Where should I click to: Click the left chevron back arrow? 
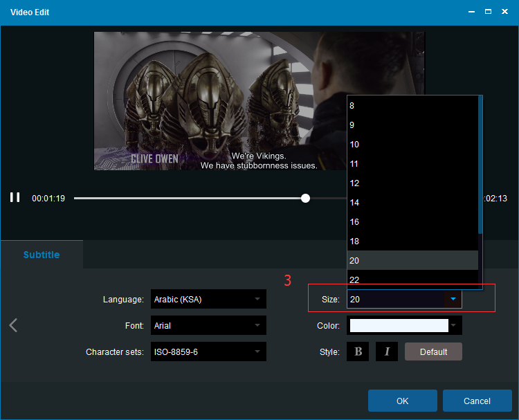(13, 325)
